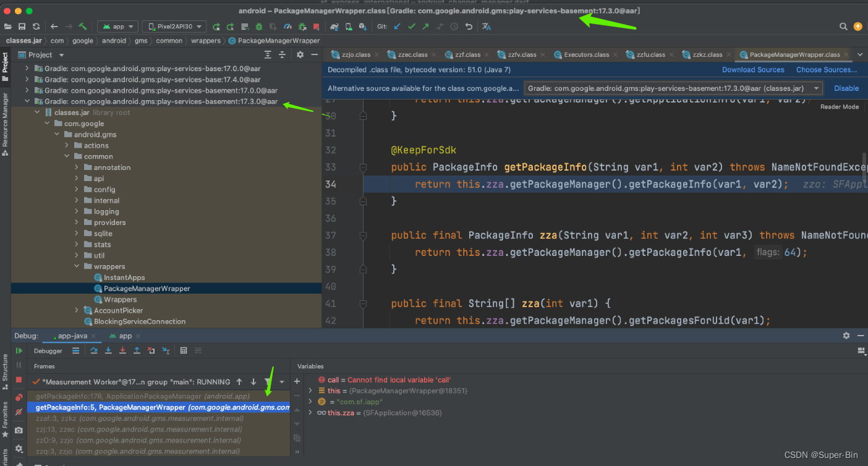Click the Download Sources link
868x466 pixels.
tap(753, 70)
